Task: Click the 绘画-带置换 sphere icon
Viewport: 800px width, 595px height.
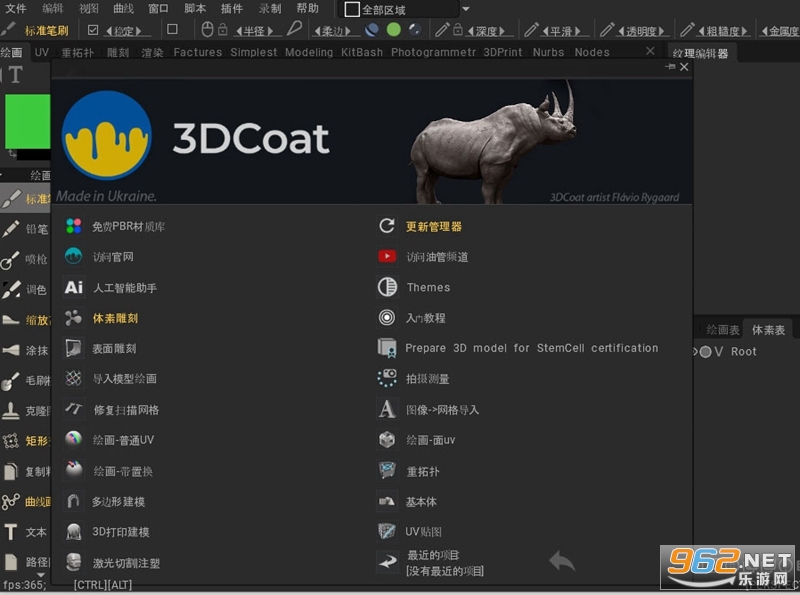Action: [73, 470]
